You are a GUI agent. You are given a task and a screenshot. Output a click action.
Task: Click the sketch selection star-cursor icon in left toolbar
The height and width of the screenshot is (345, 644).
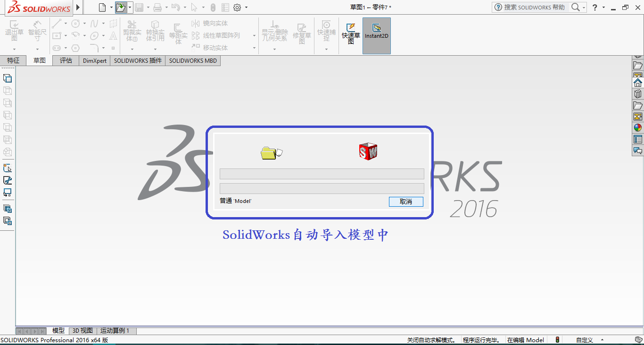coord(8,168)
